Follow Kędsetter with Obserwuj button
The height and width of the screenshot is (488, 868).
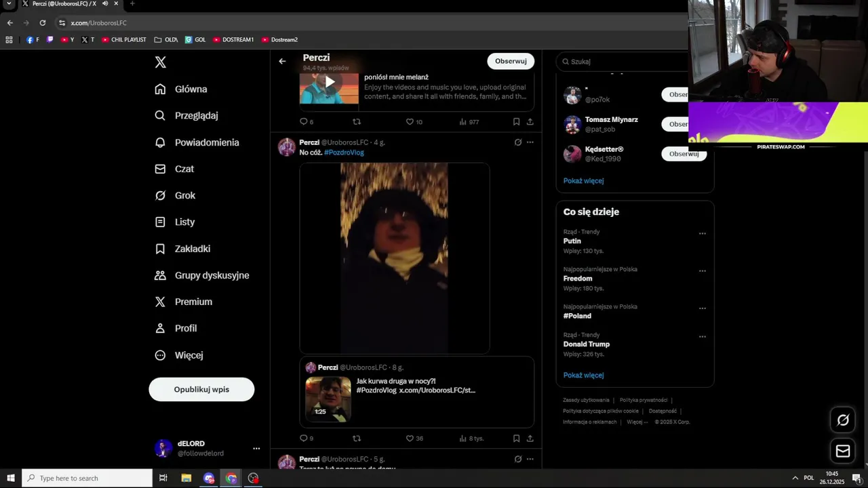pos(684,154)
